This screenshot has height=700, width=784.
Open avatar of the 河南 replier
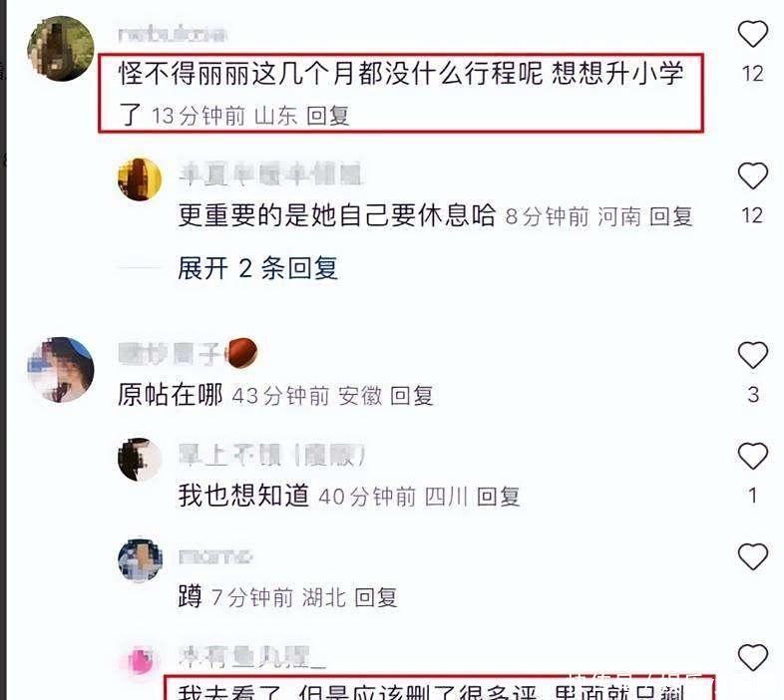(140, 179)
